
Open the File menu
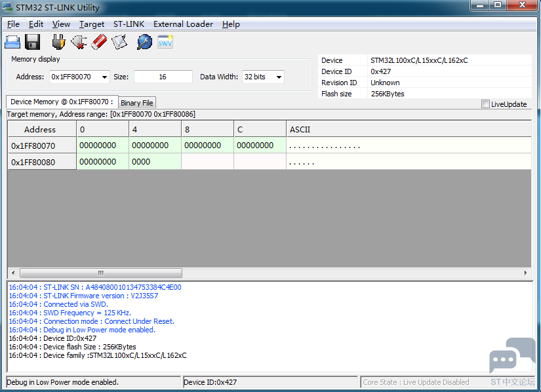tap(13, 24)
